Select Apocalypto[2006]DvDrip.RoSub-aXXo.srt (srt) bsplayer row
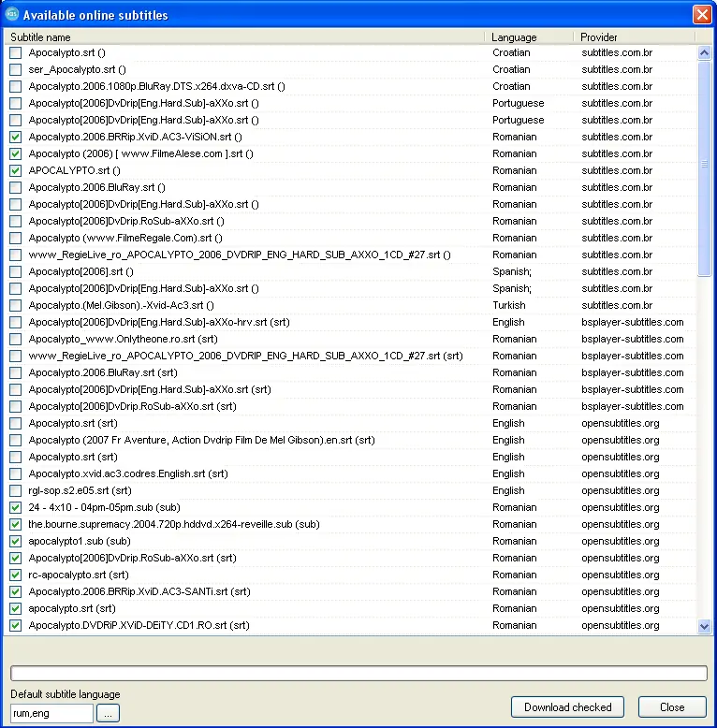Image resolution: width=717 pixels, height=728 pixels. [x=351, y=406]
